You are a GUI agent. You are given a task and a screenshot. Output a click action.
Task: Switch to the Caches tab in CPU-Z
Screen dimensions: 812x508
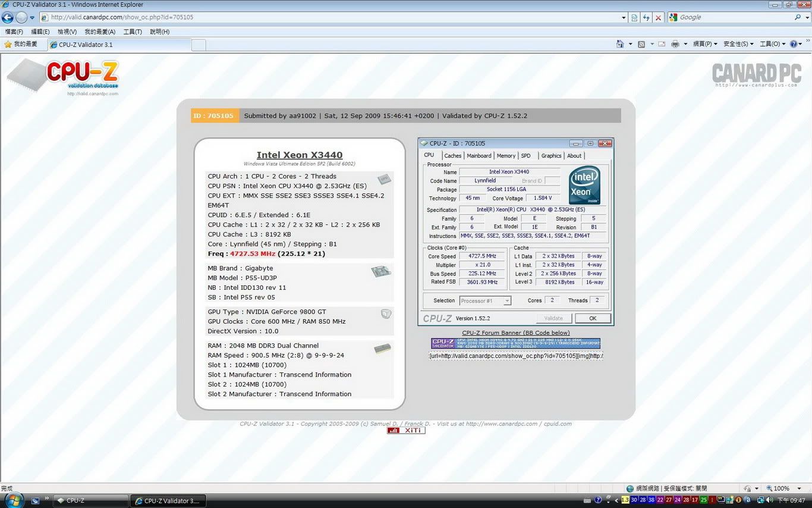click(452, 156)
